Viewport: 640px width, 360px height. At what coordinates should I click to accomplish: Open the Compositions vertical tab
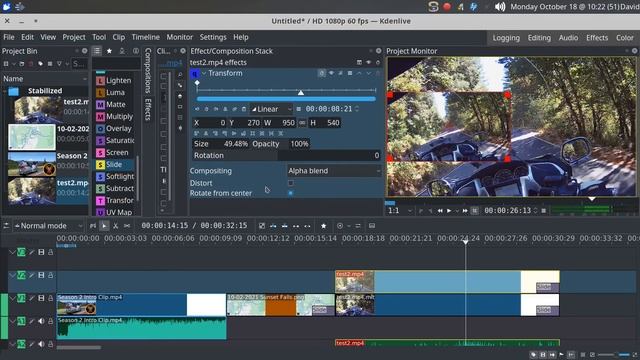[x=148, y=70]
